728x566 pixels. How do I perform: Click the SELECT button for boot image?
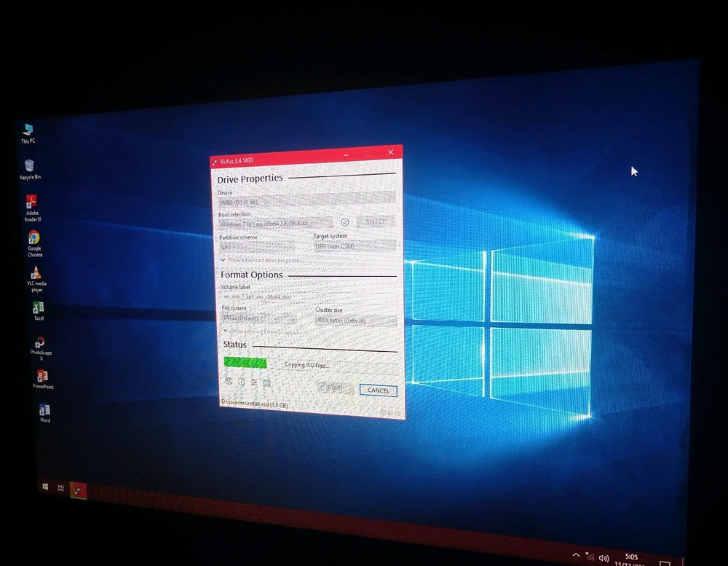(376, 221)
